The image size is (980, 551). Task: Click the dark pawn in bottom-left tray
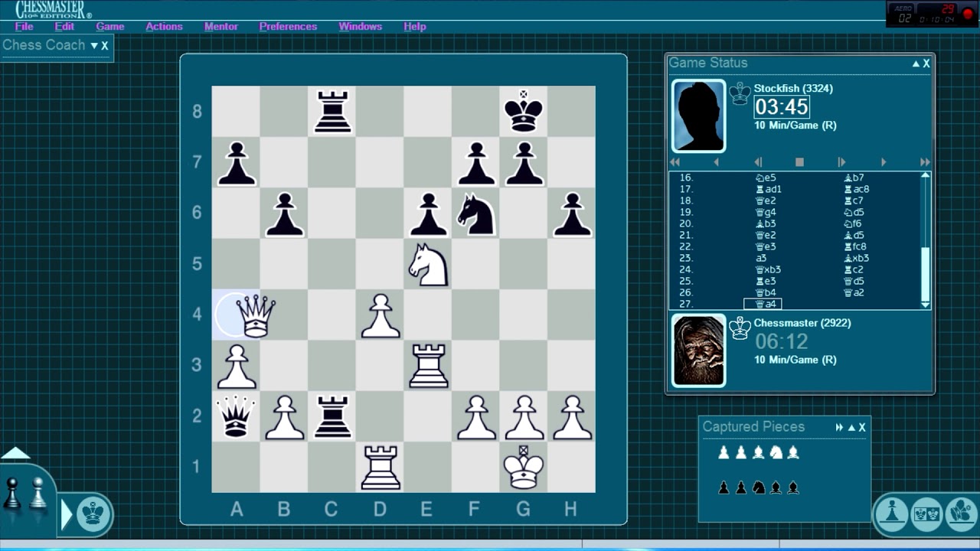[12, 494]
